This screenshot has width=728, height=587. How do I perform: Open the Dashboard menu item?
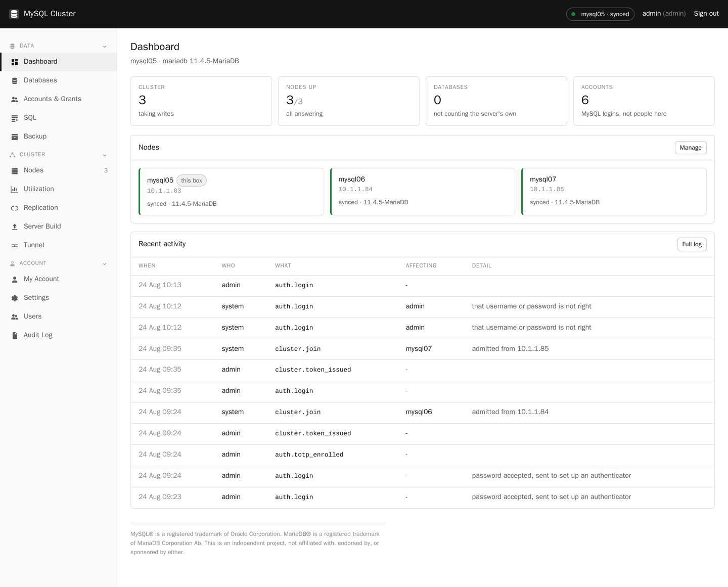click(59, 62)
